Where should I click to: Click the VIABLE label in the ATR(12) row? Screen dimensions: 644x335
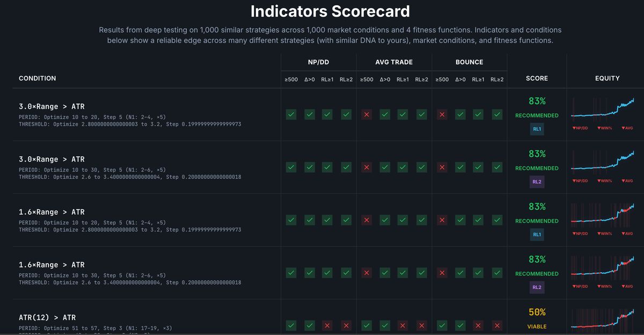tap(537, 326)
